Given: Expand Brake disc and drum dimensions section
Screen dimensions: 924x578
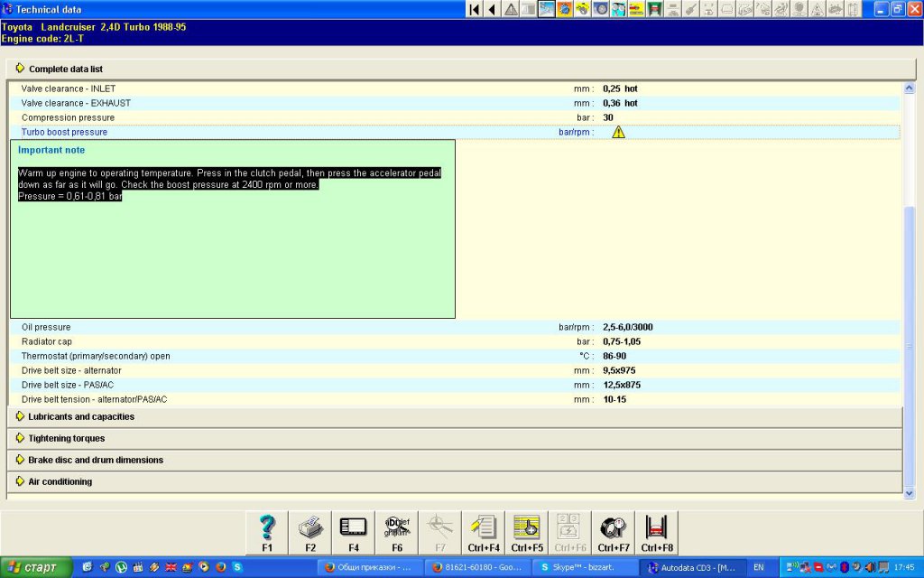Looking at the screenshot, I should tap(95, 460).
